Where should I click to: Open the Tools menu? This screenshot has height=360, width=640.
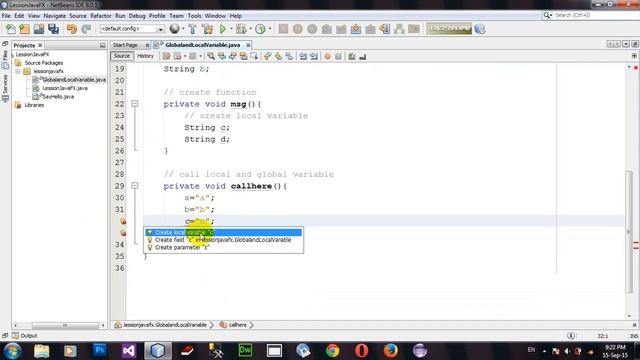tap(194, 16)
